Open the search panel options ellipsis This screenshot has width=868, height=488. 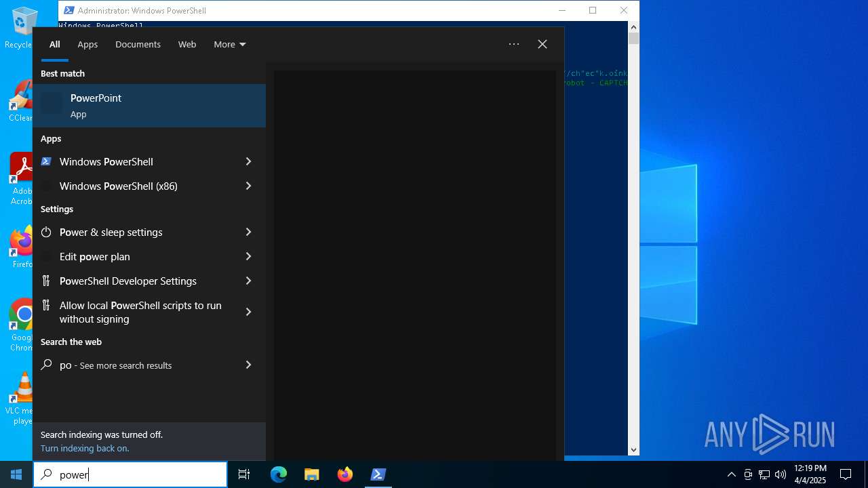pos(514,44)
